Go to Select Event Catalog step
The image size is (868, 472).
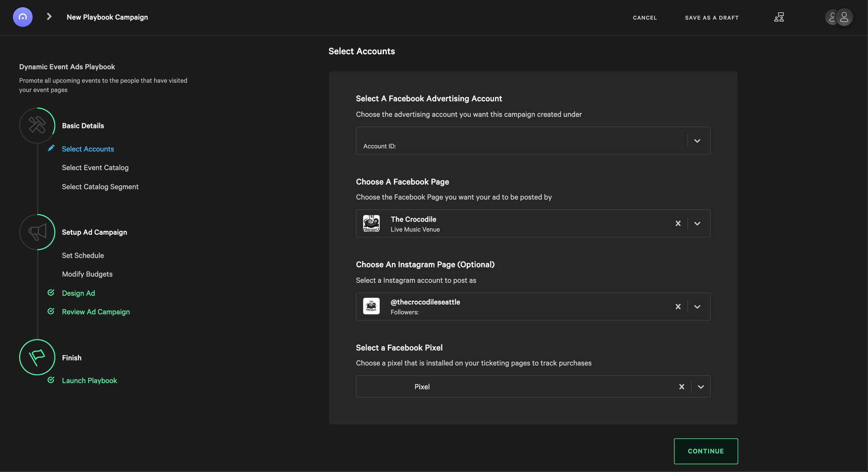click(x=95, y=168)
